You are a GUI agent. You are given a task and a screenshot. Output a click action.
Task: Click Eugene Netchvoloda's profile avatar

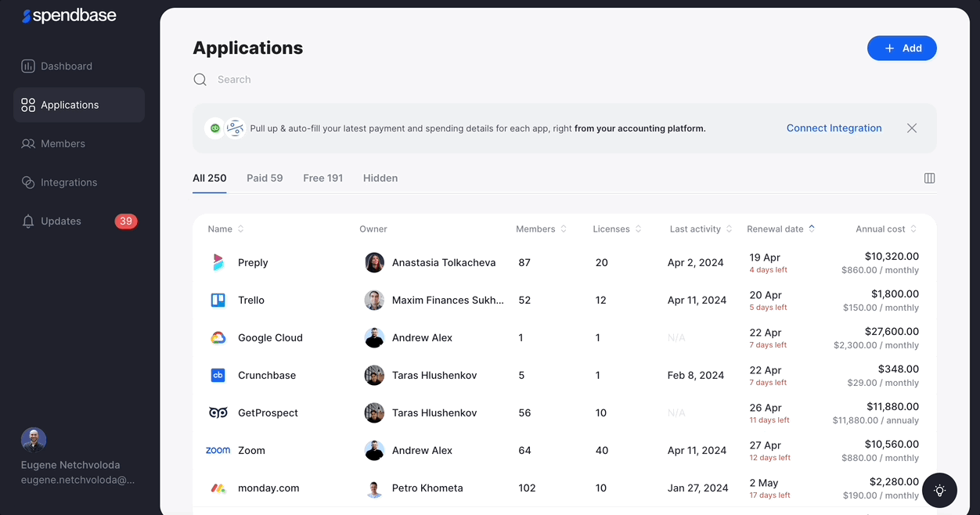pyautogui.click(x=34, y=440)
